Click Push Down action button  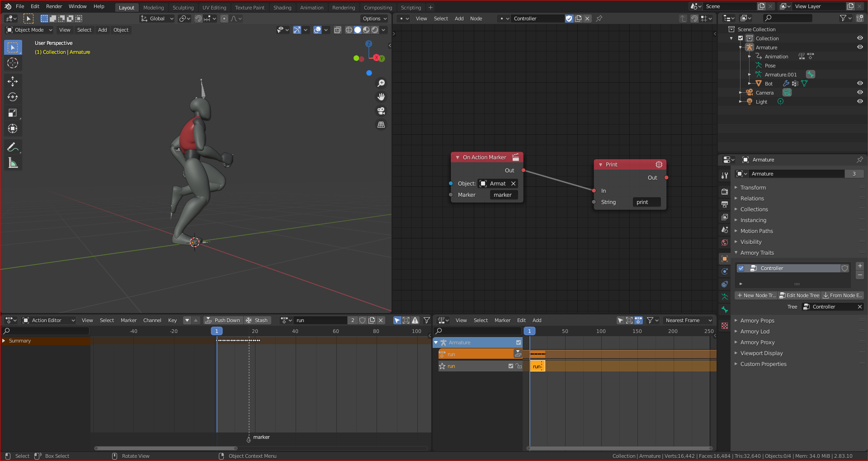pos(223,320)
